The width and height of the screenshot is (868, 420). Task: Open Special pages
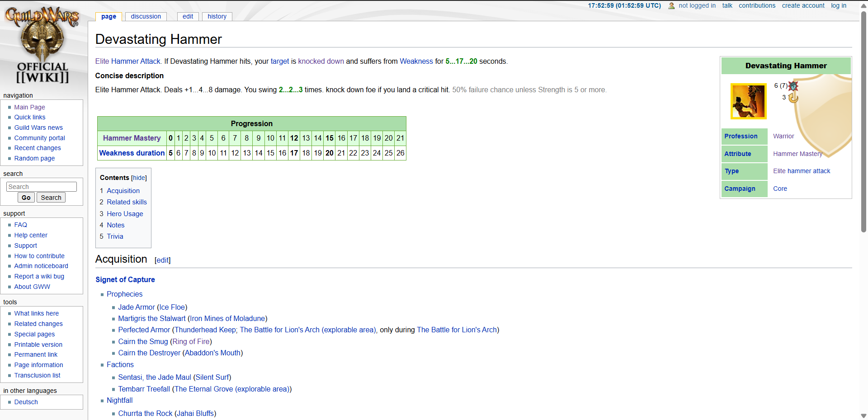pyautogui.click(x=34, y=334)
